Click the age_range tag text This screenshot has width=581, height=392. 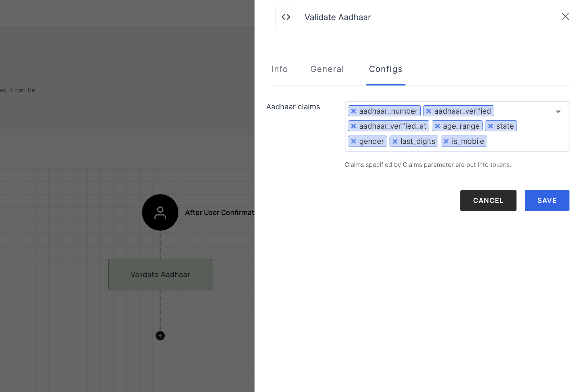coord(461,126)
